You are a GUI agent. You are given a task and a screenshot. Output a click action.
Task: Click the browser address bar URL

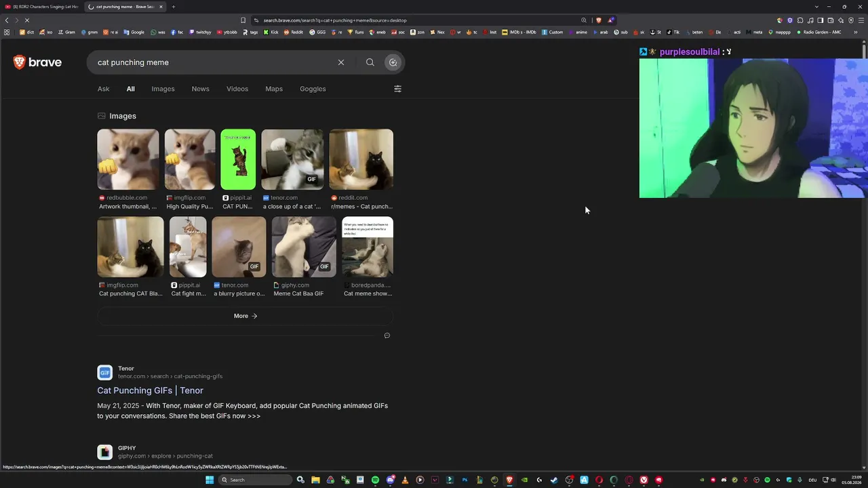point(335,20)
